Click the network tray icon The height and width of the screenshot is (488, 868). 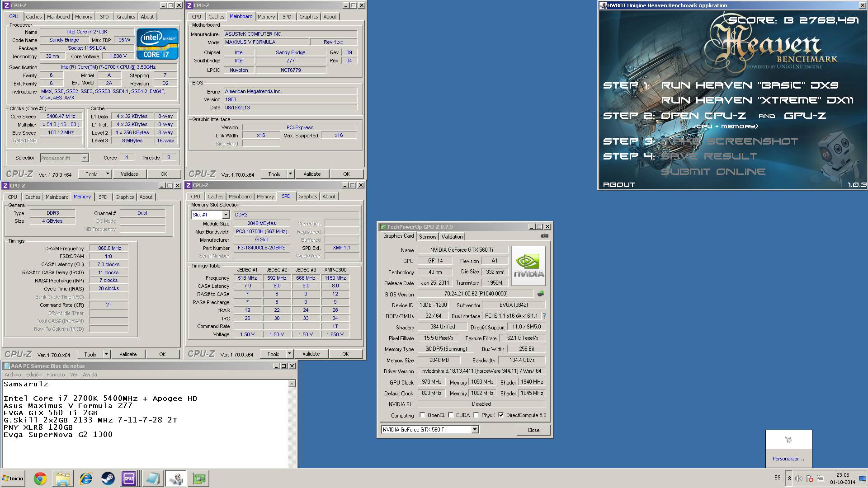point(821,479)
